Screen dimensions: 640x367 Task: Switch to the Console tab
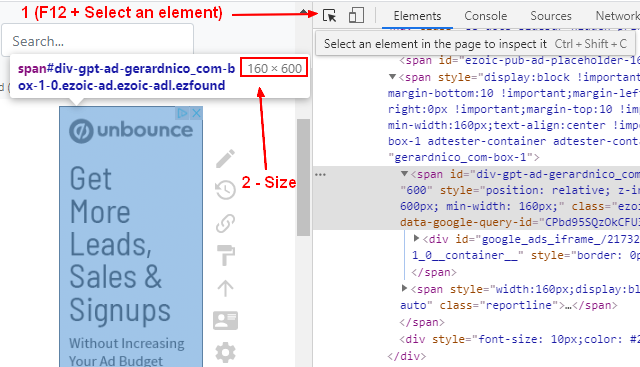pos(485,16)
